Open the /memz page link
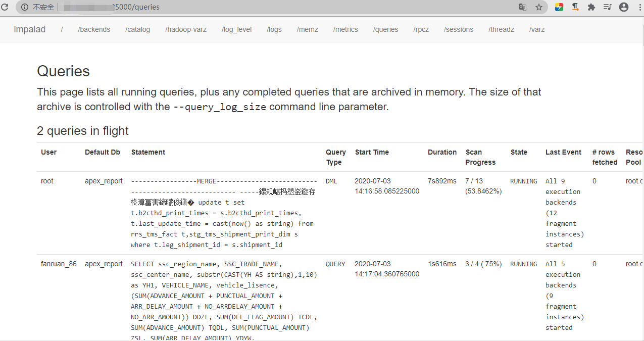Viewport: 644px width, 341px height. tap(307, 29)
